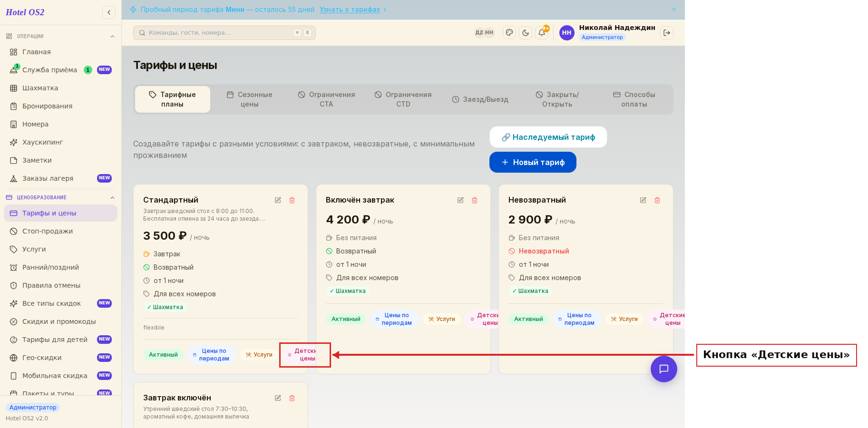The width and height of the screenshot is (868, 428).
Task: Follow the Узнать о тарифах link
Action: 350,10
